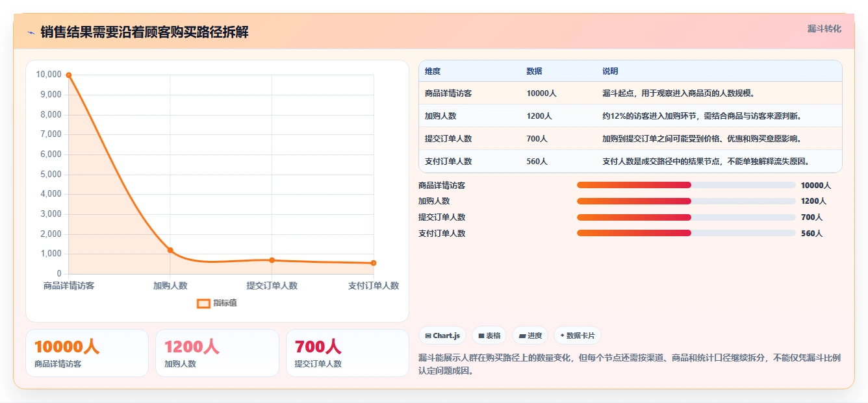Click the 10,000 y-axis label on the chart

click(x=49, y=75)
